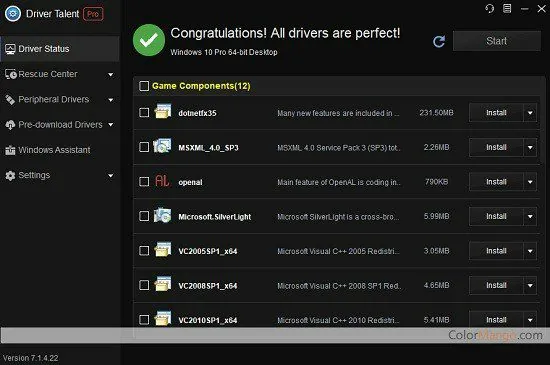
Task: Click the green checkmark status icon
Action: point(149,40)
